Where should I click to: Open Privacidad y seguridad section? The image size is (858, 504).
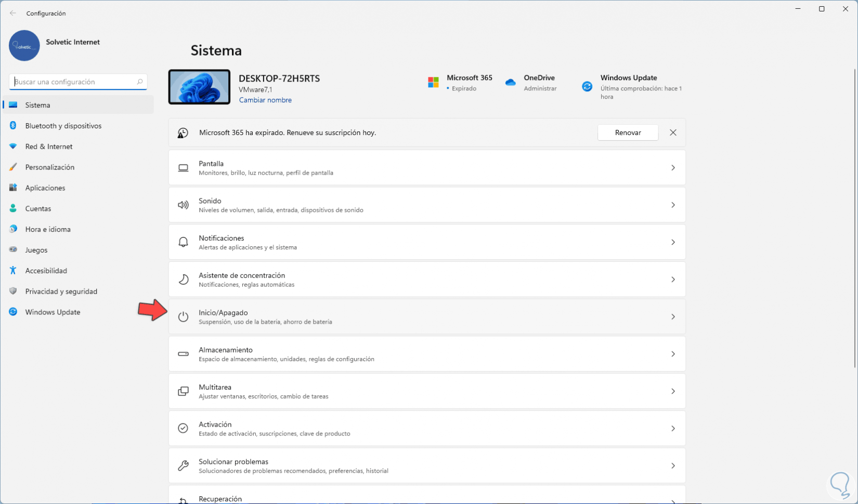[61, 291]
